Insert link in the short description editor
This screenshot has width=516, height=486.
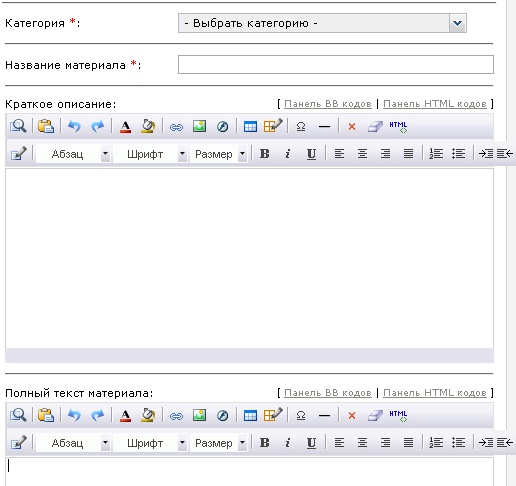click(x=176, y=127)
